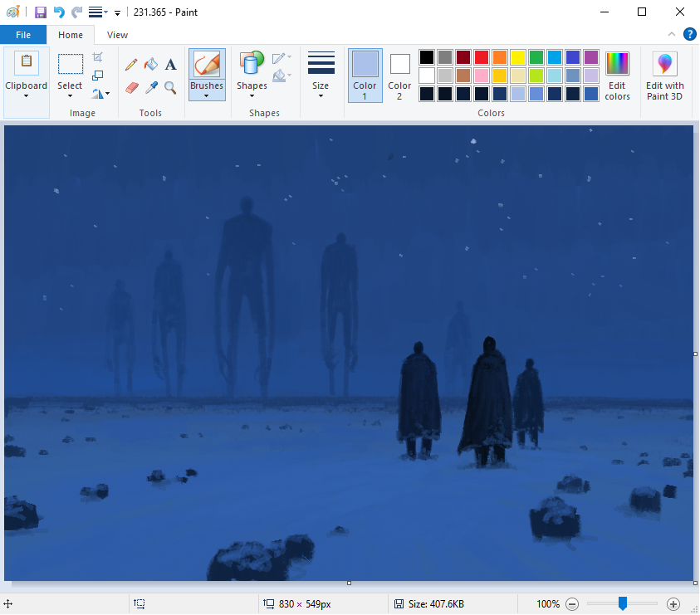Select the Eraser tool
The image size is (700, 615).
click(x=130, y=87)
